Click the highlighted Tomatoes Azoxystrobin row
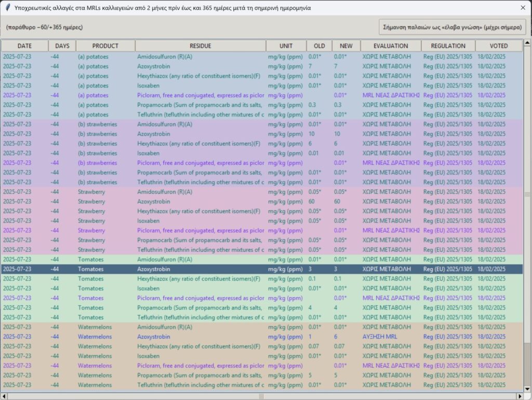This screenshot has height=400, width=532. pos(262,269)
